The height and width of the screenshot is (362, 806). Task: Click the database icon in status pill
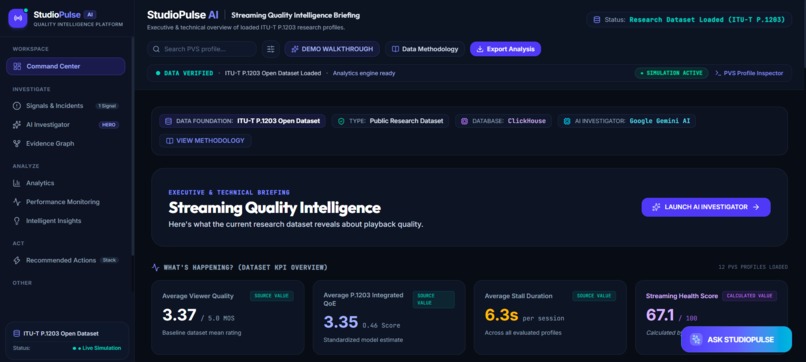pyautogui.click(x=597, y=20)
